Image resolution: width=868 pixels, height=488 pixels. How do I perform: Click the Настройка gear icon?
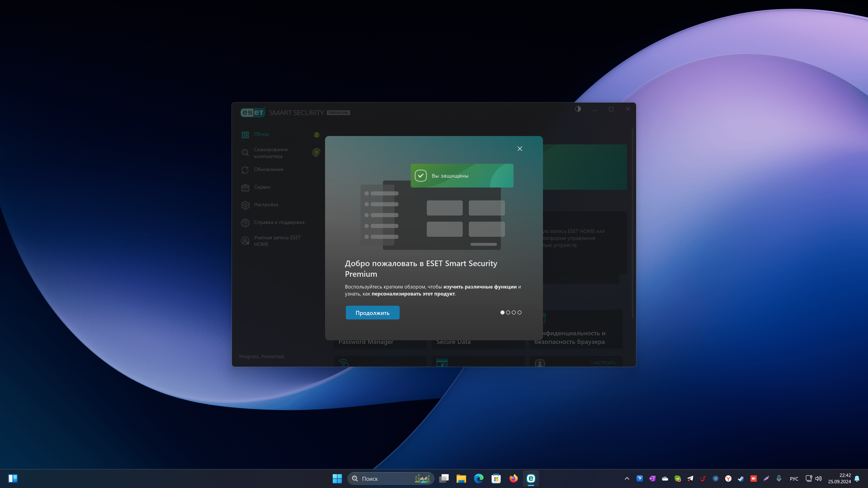tap(245, 205)
